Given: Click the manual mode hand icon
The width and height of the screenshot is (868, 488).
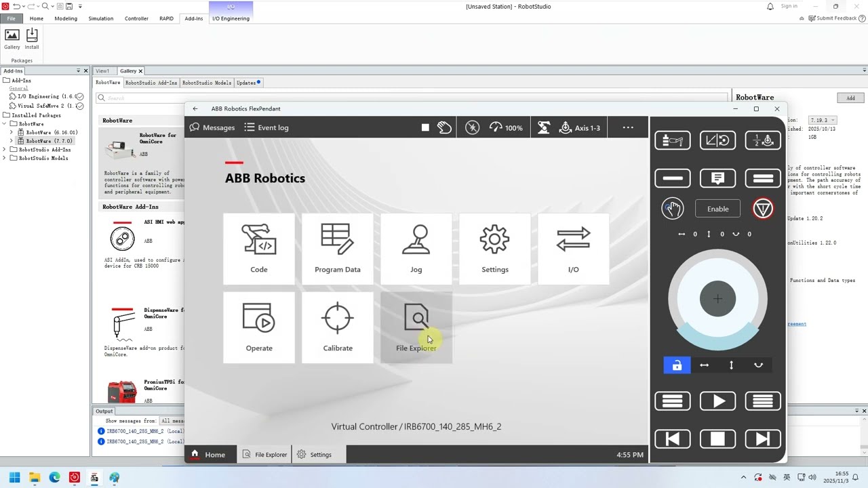Looking at the screenshot, I should [444, 127].
